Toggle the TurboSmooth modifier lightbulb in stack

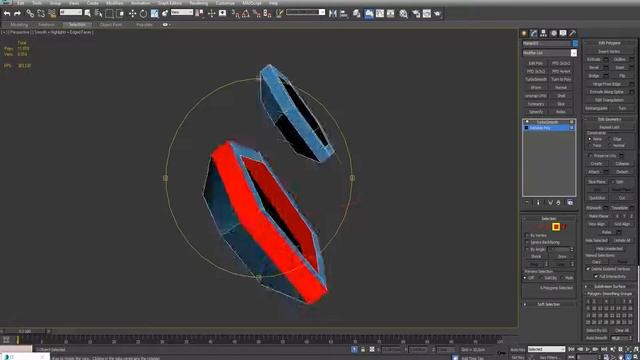tap(527, 122)
